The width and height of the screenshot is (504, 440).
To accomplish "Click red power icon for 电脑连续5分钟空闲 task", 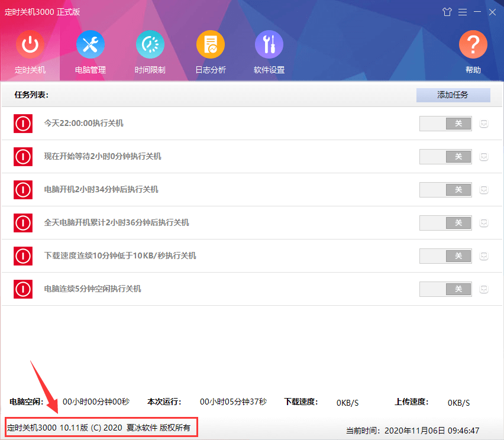I will click(23, 289).
